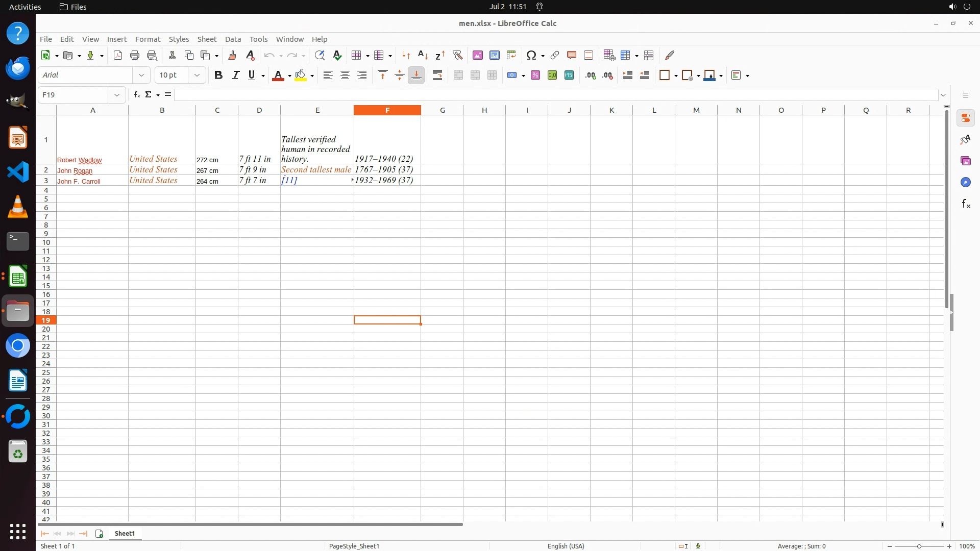This screenshot has height=551, width=980.
Task: Click the Insert Special Character omega icon
Action: 531,55
